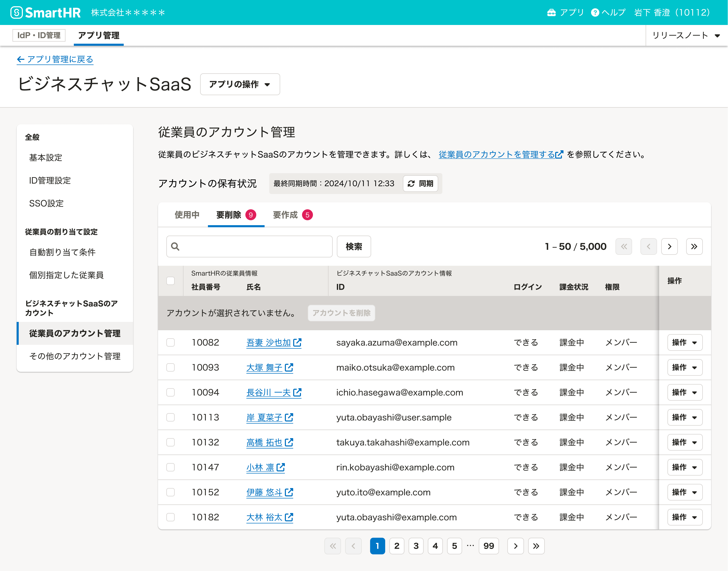Toggle the select-all header checkbox
The width and height of the screenshot is (728, 571).
point(170,281)
